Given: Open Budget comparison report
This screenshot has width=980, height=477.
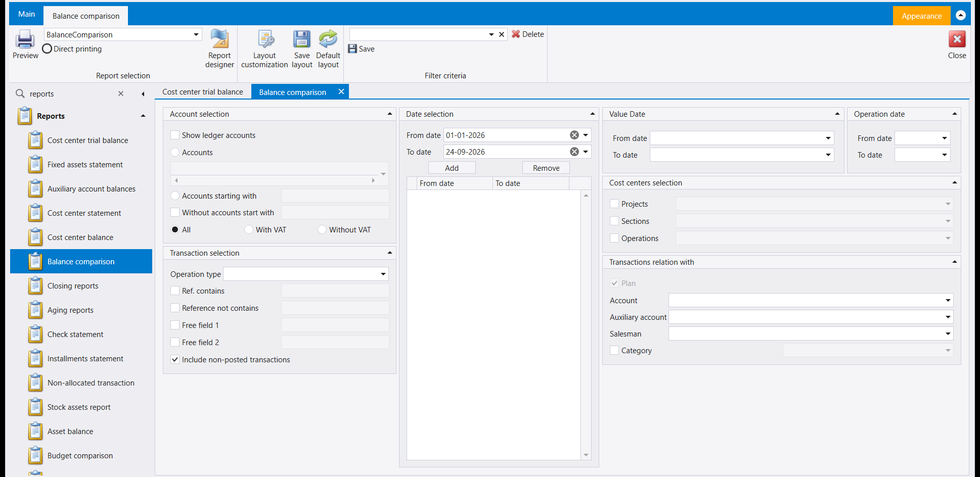Looking at the screenshot, I should point(80,456).
